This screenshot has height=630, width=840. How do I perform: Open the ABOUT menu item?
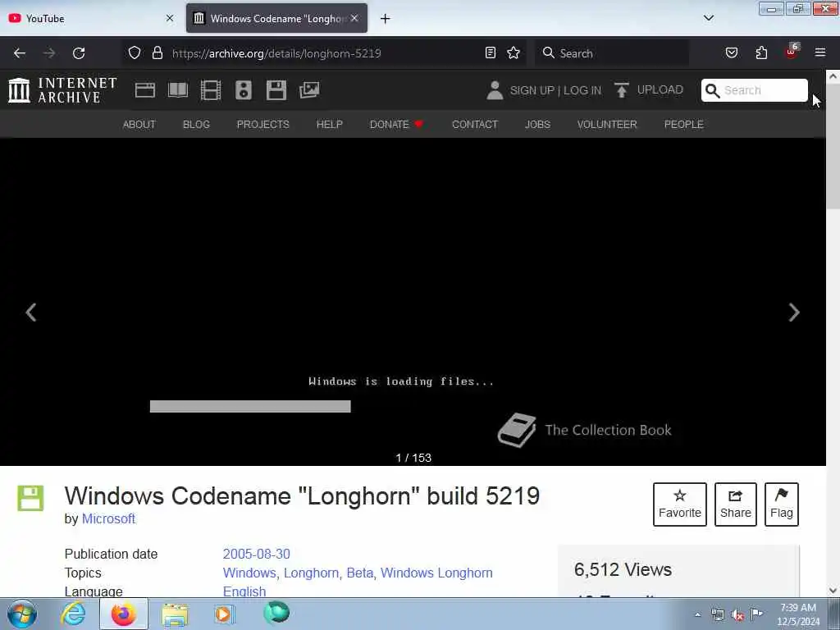click(x=139, y=125)
